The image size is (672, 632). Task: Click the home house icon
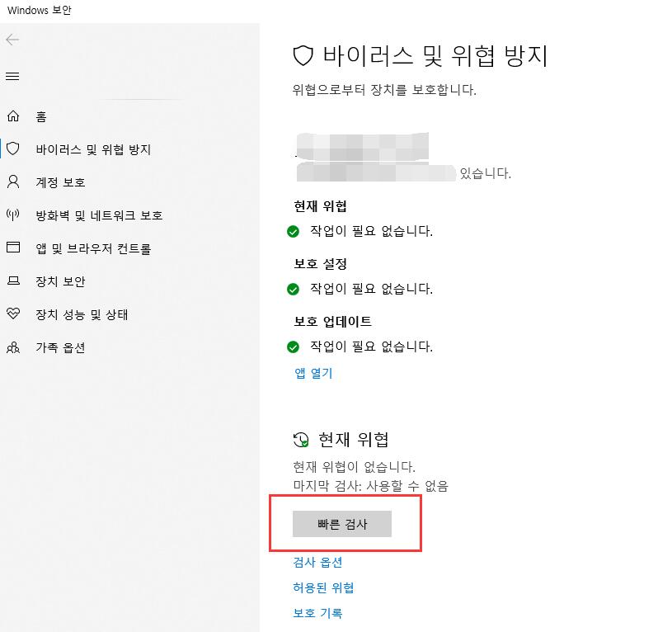13,116
